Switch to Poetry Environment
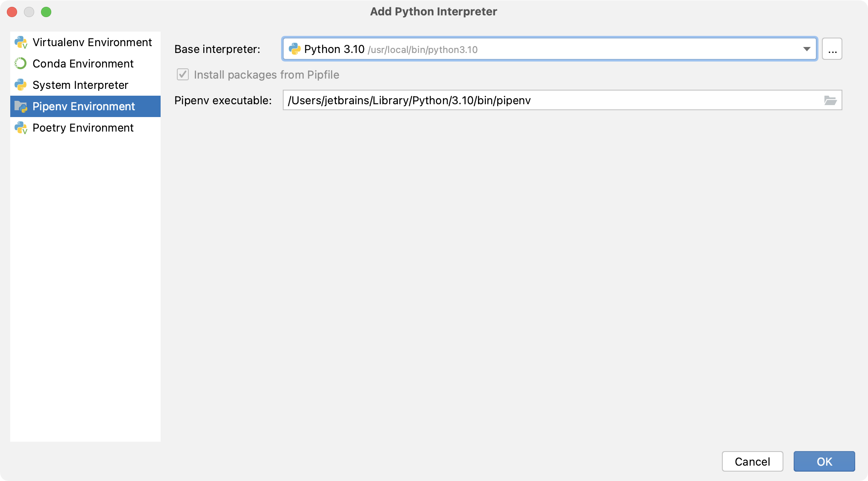This screenshot has height=481, width=868. tap(83, 127)
